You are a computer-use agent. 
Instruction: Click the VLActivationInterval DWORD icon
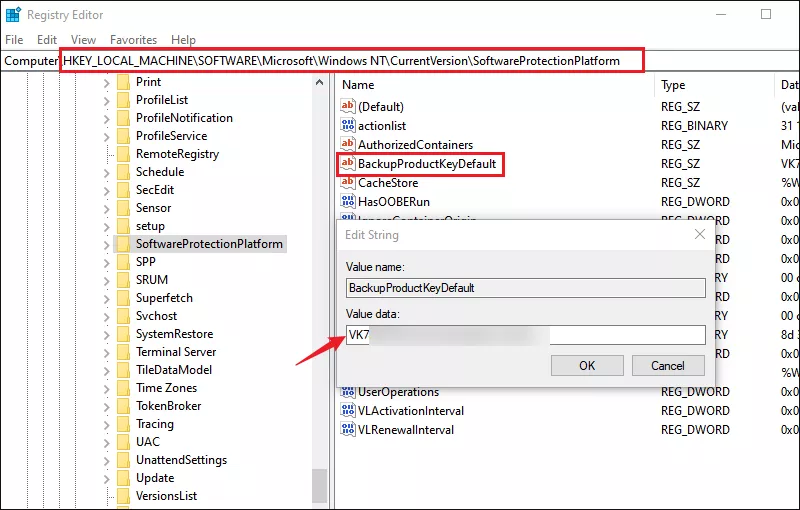347,411
